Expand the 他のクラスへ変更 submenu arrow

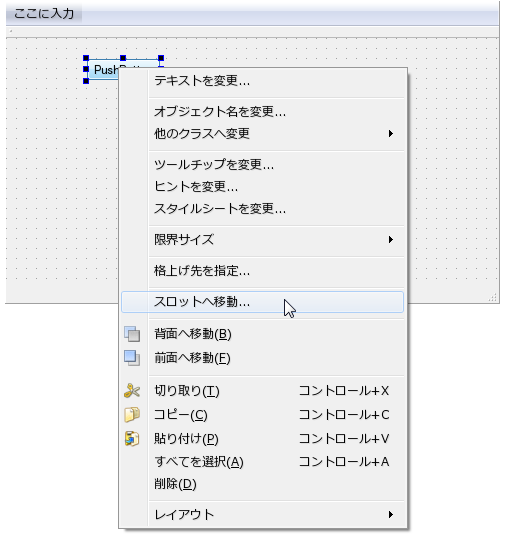tap(390, 134)
